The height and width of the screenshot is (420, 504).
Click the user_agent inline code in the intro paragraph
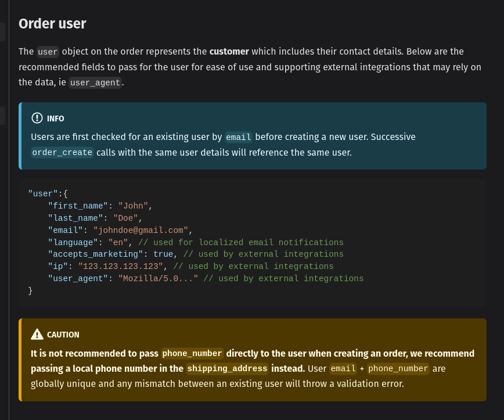tap(95, 82)
